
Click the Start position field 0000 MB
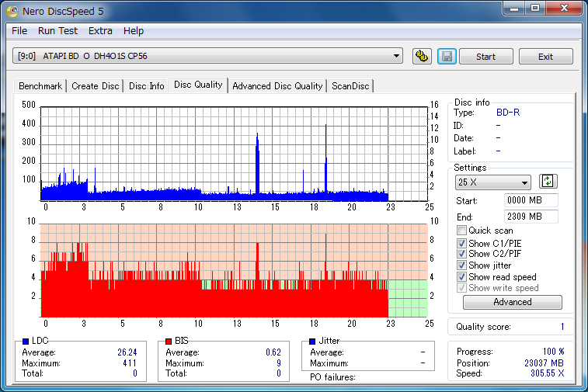531,200
